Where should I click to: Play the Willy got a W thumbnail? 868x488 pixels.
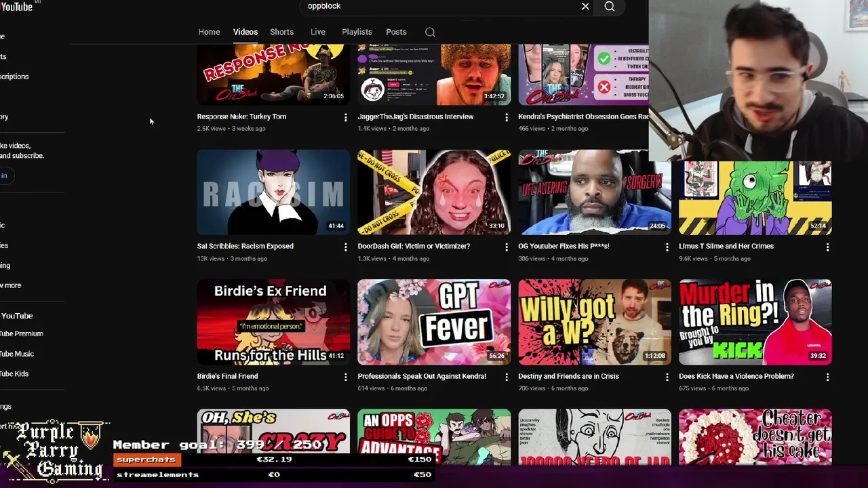click(595, 322)
